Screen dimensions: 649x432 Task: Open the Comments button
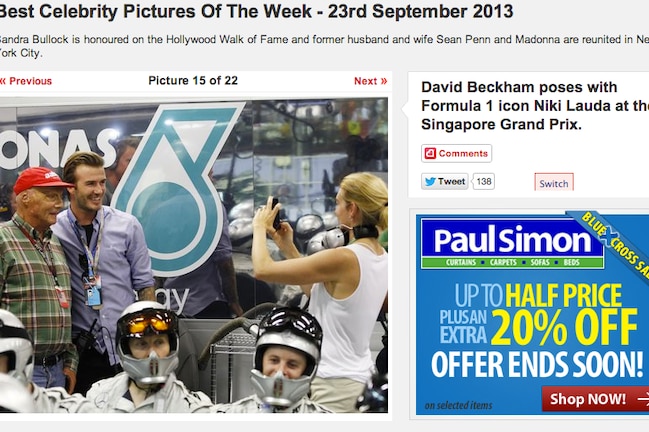point(457,154)
